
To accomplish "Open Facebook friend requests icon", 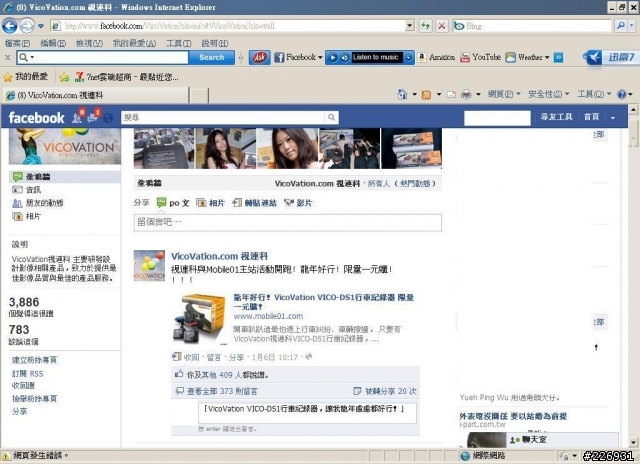I will (78, 117).
